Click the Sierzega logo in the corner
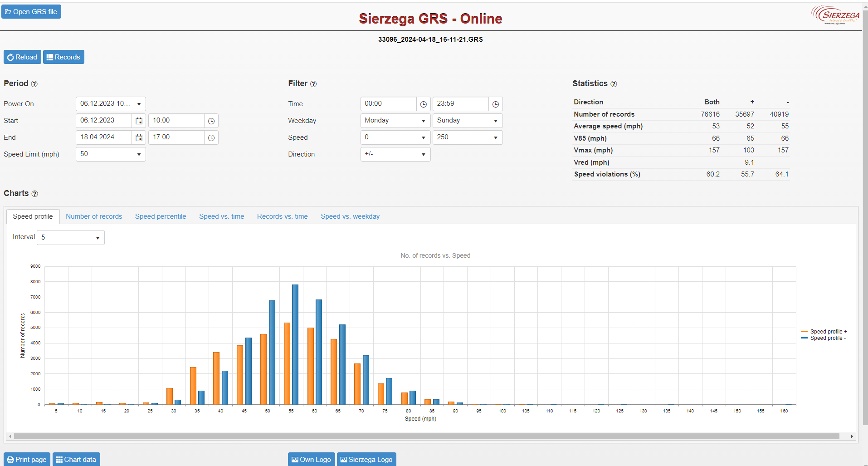868x466 pixels. coord(835,15)
